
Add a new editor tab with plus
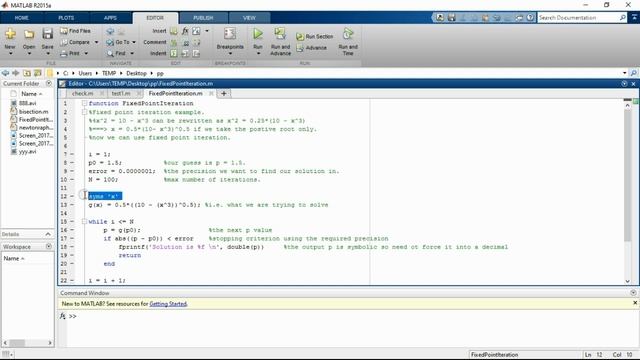click(x=224, y=93)
